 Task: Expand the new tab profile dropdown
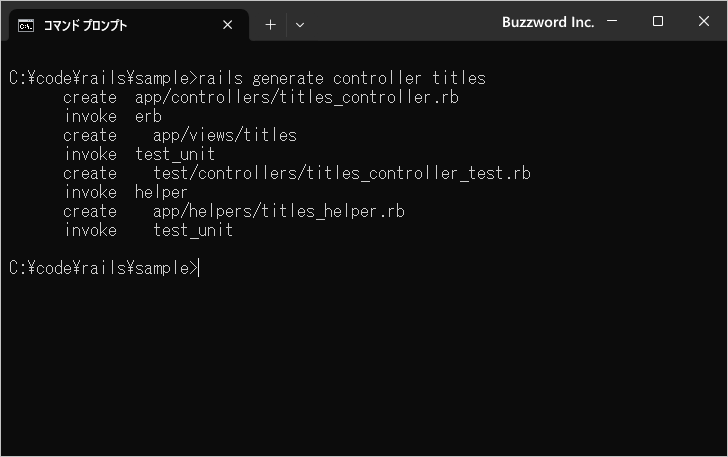300,25
